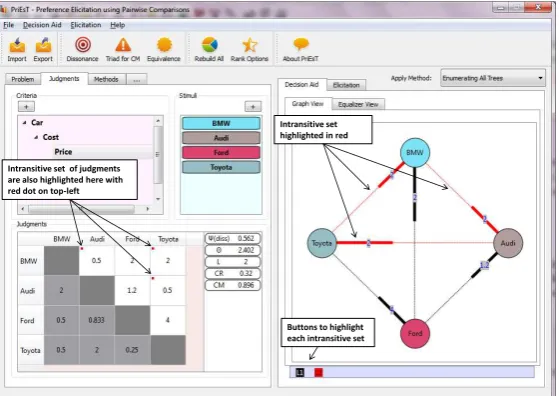Image resolution: width=559 pixels, height=396 pixels.
Task: Add a new criterion with plus button
Action: point(26,106)
